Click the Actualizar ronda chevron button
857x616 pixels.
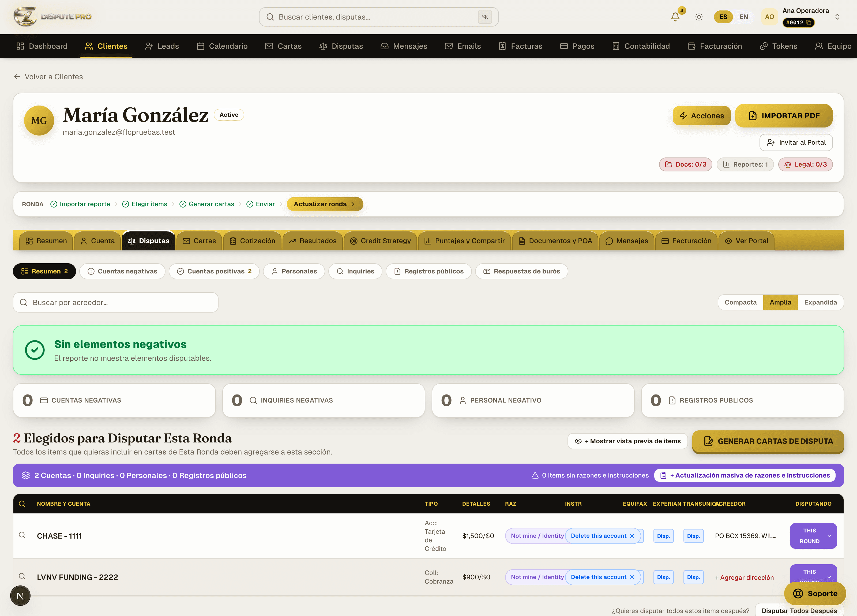(325, 204)
